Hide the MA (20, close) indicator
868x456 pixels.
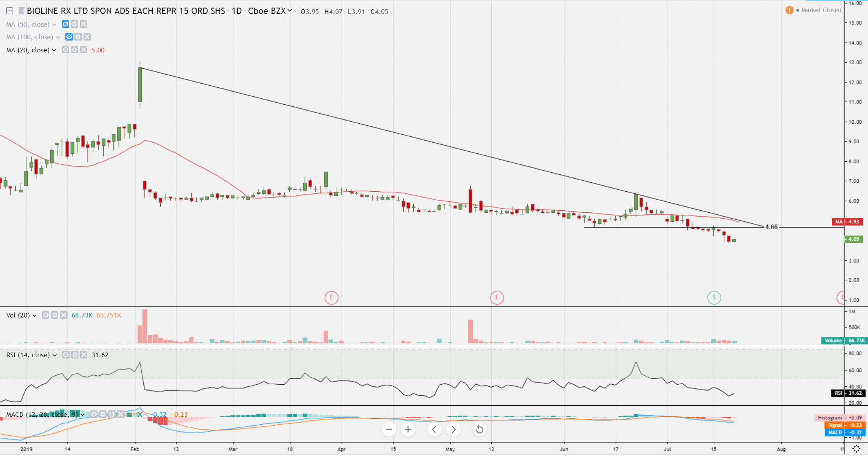tap(65, 50)
